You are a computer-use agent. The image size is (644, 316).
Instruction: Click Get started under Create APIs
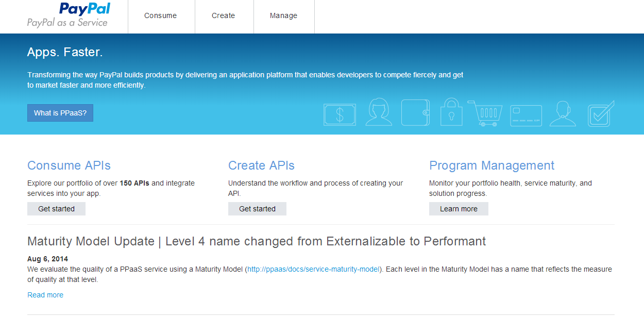(x=257, y=209)
